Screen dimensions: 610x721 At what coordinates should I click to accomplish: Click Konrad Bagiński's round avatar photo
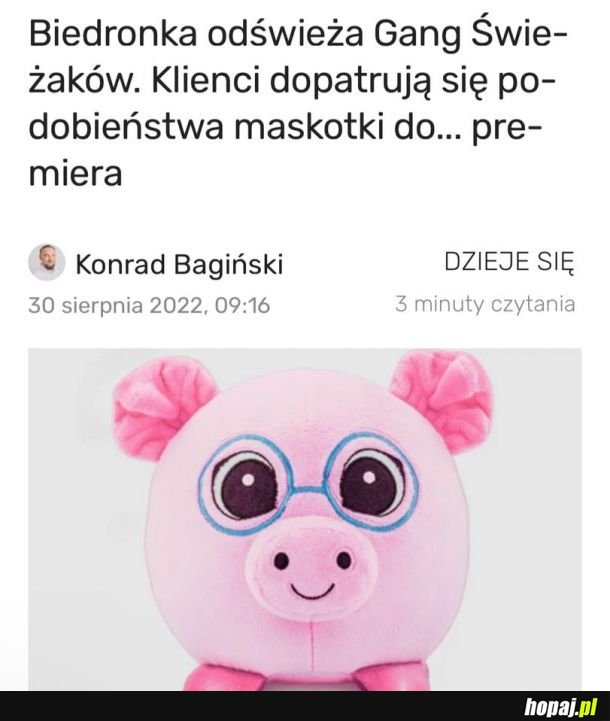coord(46,262)
